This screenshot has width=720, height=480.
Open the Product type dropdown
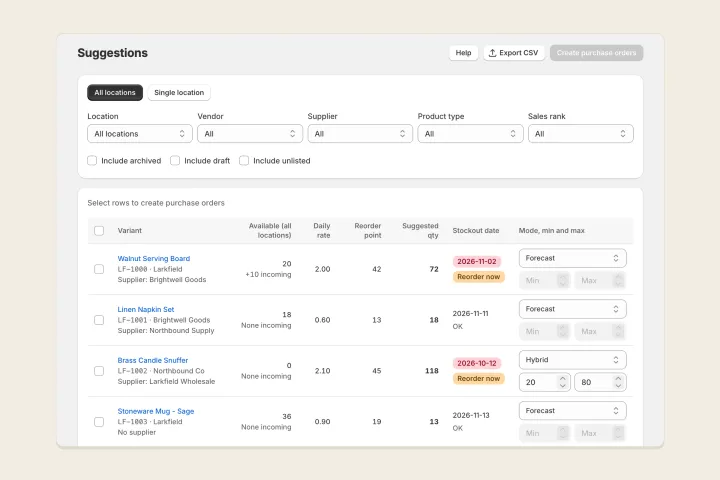tap(470, 134)
